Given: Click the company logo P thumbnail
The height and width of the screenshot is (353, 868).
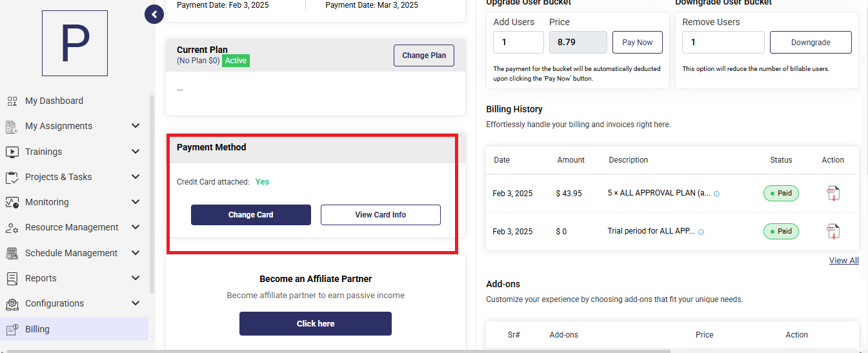Looking at the screenshot, I should tap(75, 43).
